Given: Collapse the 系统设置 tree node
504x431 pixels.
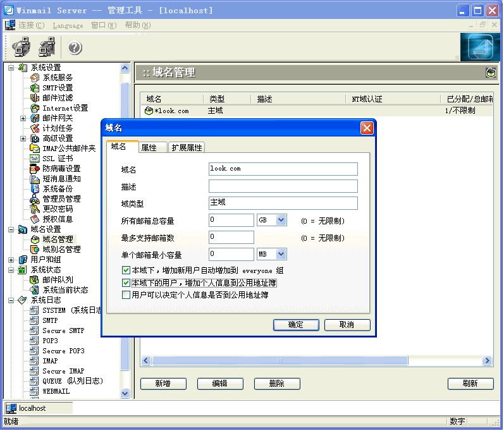Looking at the screenshot, I should coord(11,68).
